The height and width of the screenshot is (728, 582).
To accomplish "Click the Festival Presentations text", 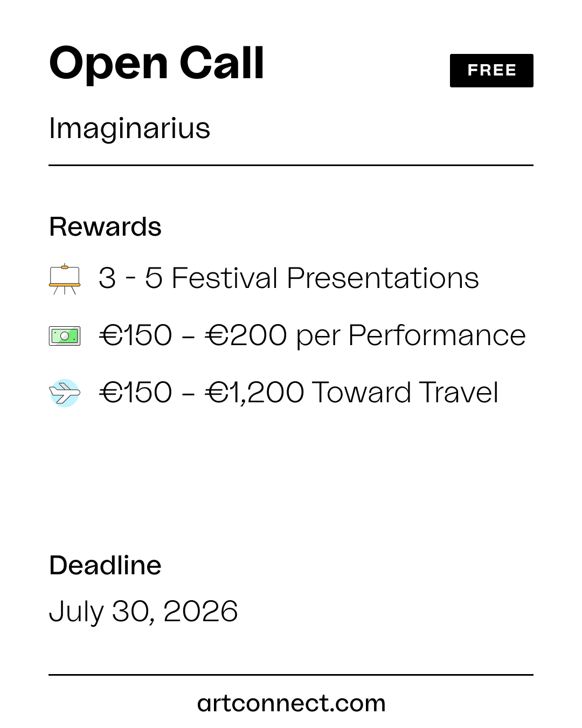I will coord(325,278).
